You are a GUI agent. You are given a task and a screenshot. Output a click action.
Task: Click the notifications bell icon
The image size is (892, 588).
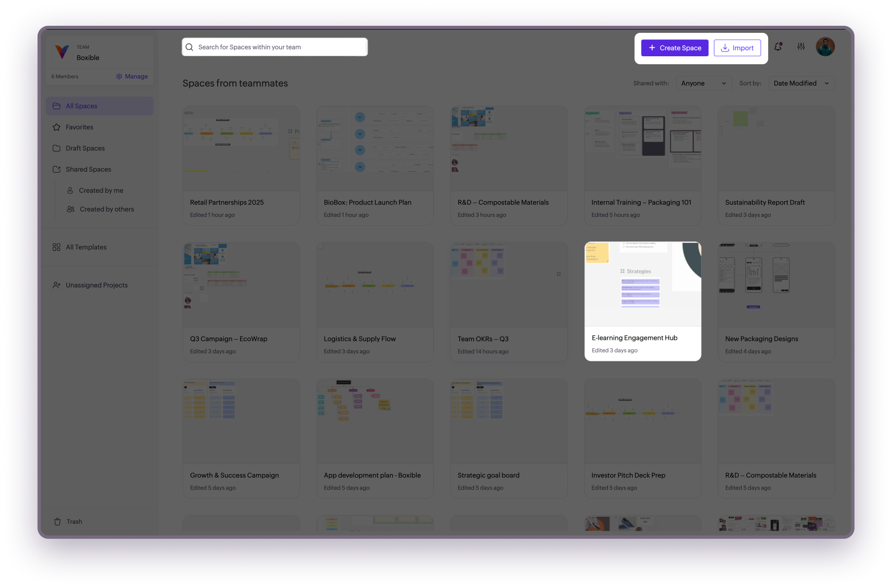click(x=778, y=47)
